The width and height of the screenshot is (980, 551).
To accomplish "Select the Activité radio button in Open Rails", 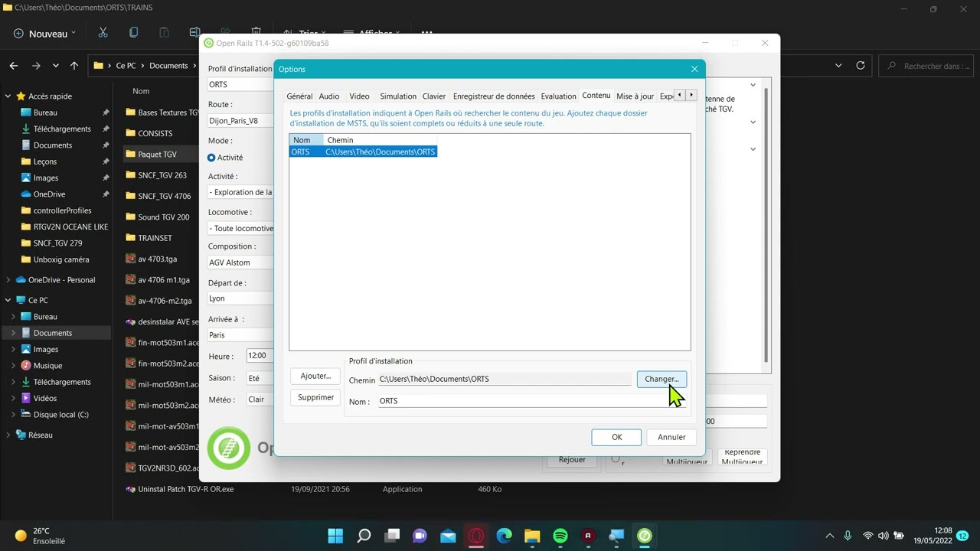I will [211, 158].
